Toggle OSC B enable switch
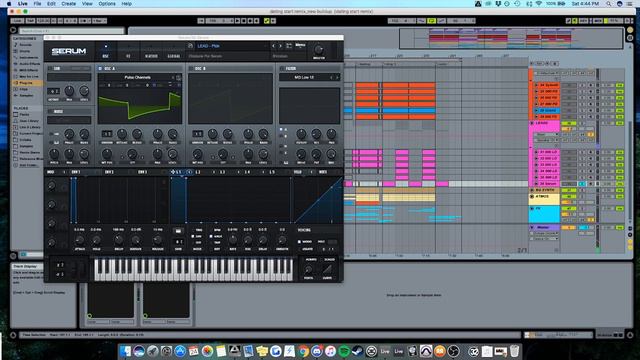 191,69
